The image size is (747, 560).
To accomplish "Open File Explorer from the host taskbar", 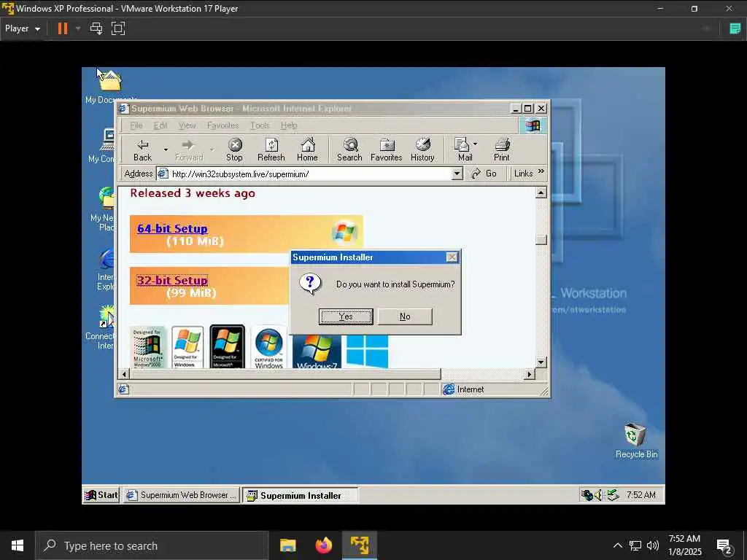I will tap(287, 545).
